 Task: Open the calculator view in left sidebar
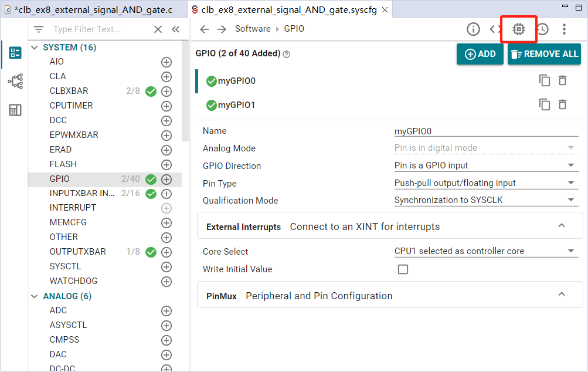pos(15,110)
